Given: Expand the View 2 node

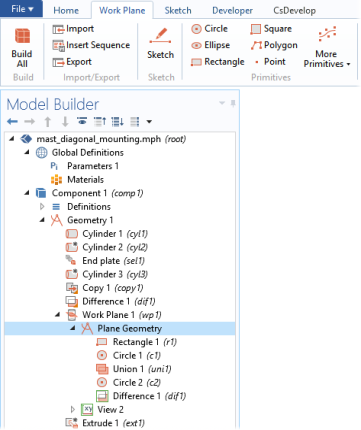Looking at the screenshot, I should click(73, 409).
